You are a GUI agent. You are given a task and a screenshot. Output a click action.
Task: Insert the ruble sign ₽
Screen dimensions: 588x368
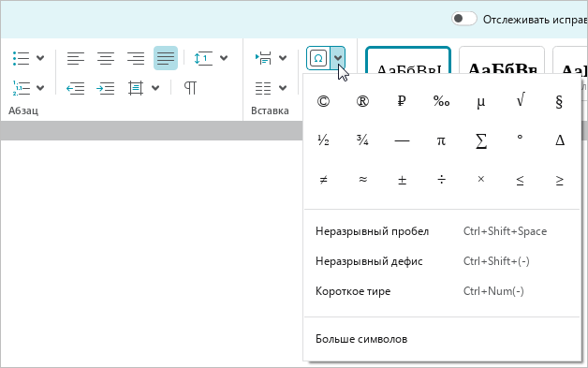click(402, 101)
